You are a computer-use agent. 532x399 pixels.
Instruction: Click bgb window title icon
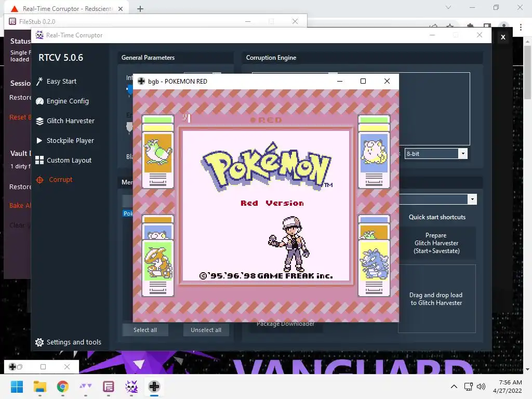coord(141,81)
